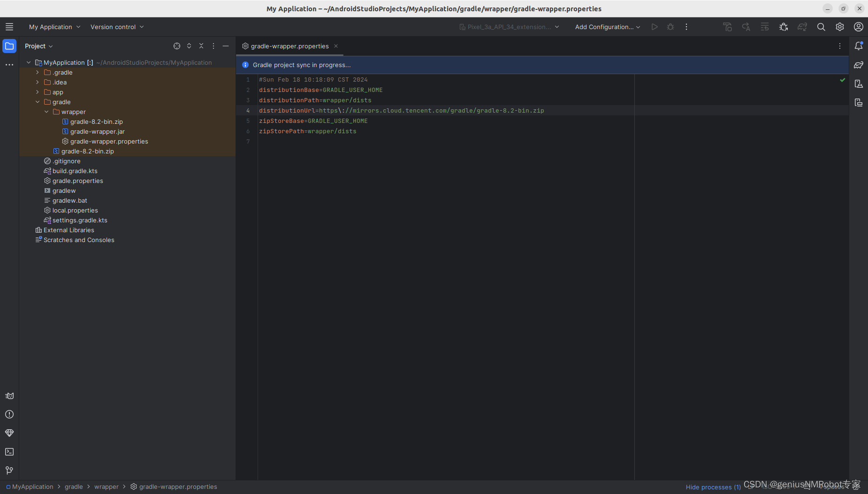This screenshot has width=868, height=494.
Task: Click Collapse All in Project toolbar
Action: (x=201, y=46)
